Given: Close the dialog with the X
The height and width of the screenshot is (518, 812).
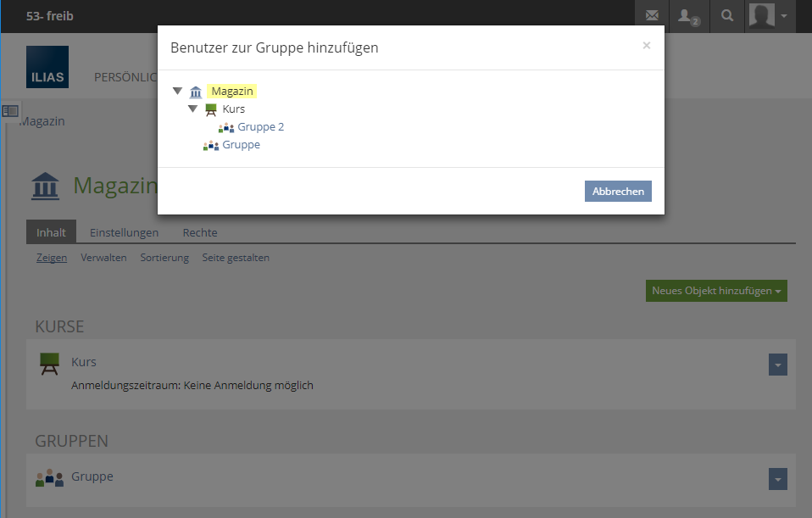Looking at the screenshot, I should pyautogui.click(x=647, y=46).
